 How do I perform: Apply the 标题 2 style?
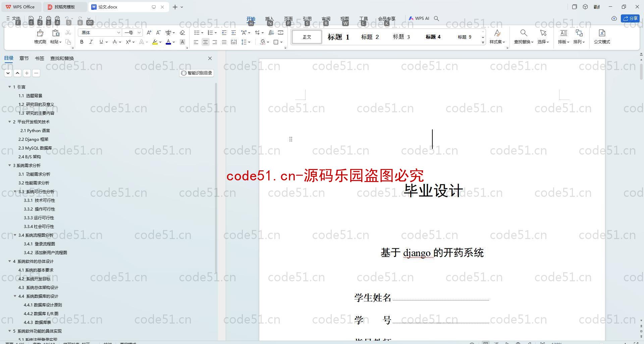click(370, 37)
